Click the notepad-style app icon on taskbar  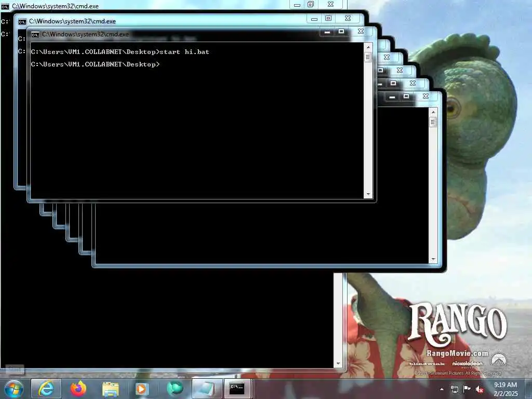[207, 389]
